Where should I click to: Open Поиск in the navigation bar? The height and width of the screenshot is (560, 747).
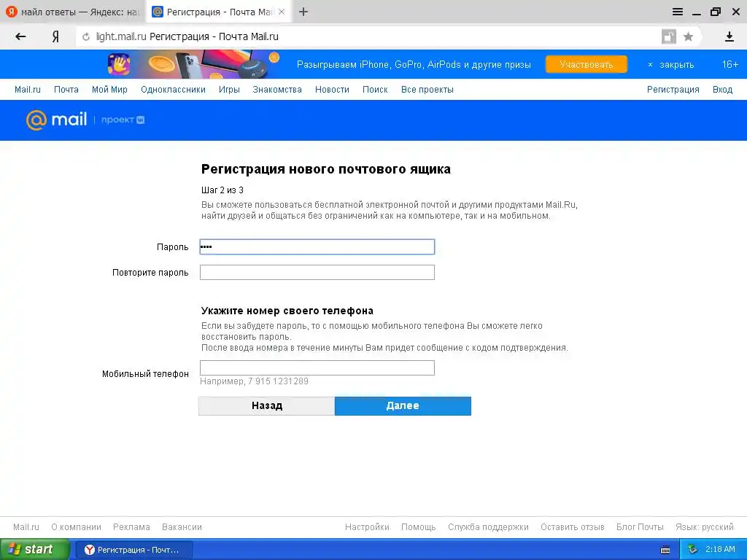[x=375, y=90]
